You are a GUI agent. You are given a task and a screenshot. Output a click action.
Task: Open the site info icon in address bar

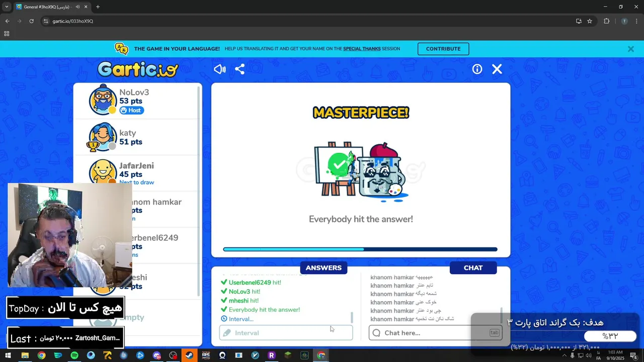(46, 21)
